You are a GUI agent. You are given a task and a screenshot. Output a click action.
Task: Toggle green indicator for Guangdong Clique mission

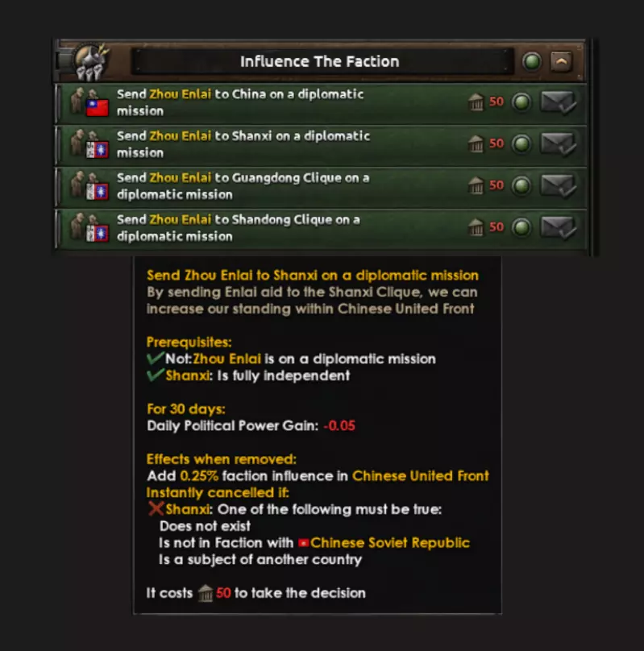(521, 185)
